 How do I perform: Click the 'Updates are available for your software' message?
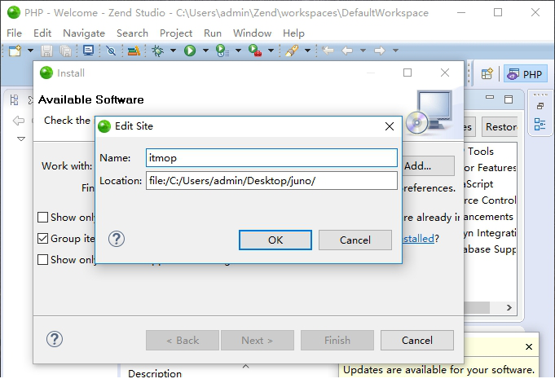[438, 370]
